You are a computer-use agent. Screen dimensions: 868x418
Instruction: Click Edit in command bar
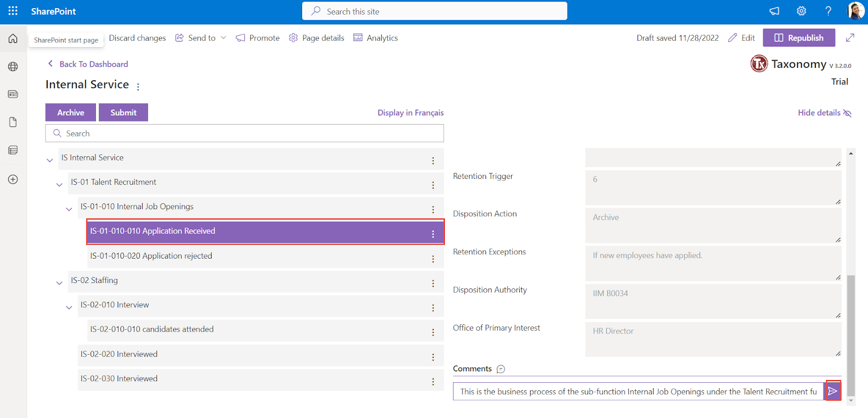tap(742, 37)
